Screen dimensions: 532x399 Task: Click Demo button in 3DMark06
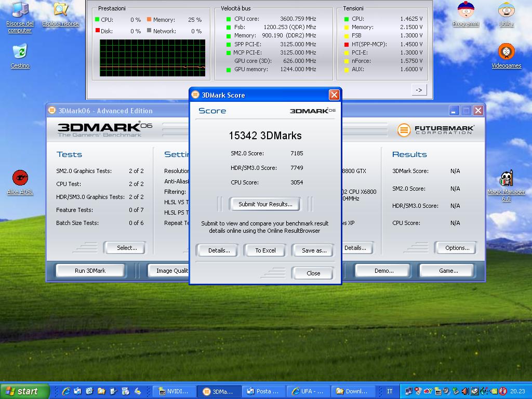384,271
